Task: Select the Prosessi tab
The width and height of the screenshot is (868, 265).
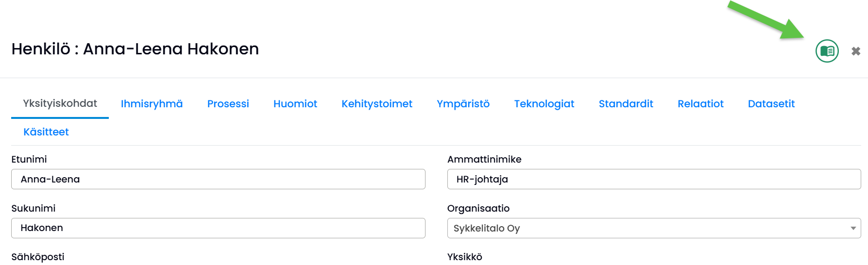Action: click(228, 104)
